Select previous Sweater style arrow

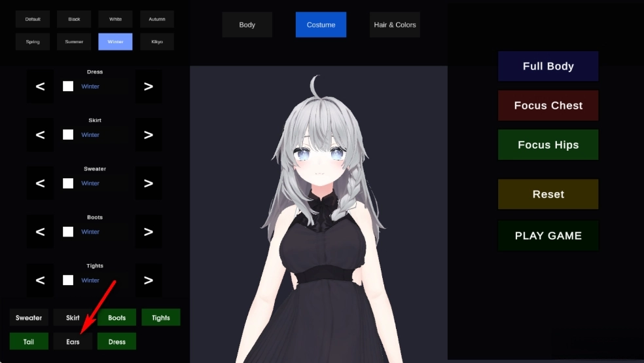pos(40,183)
